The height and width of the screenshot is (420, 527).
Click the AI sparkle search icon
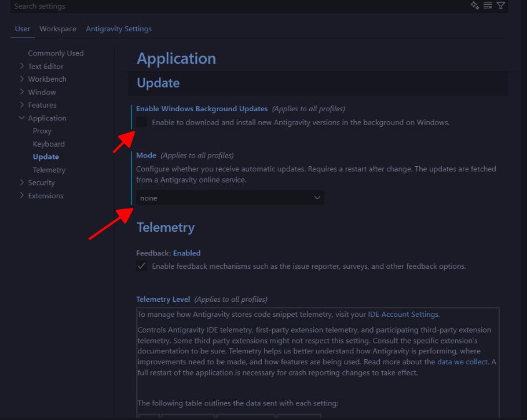pos(475,6)
